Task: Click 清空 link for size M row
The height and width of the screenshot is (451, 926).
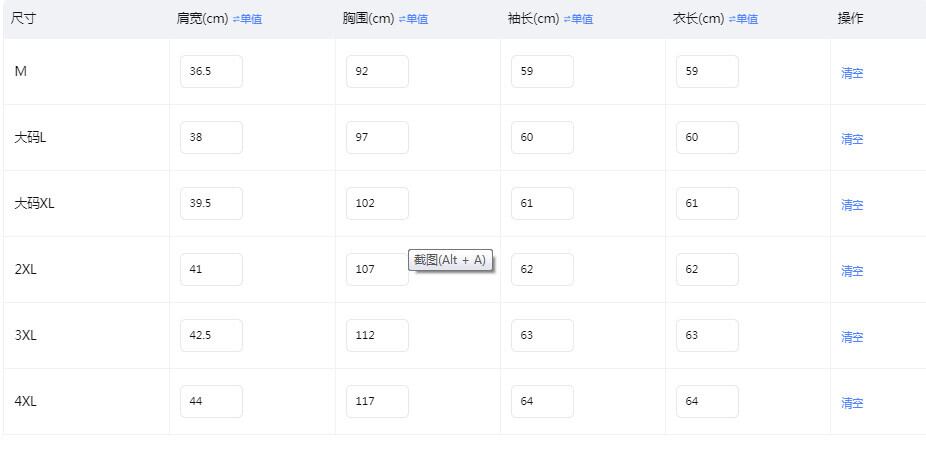Action: point(852,73)
